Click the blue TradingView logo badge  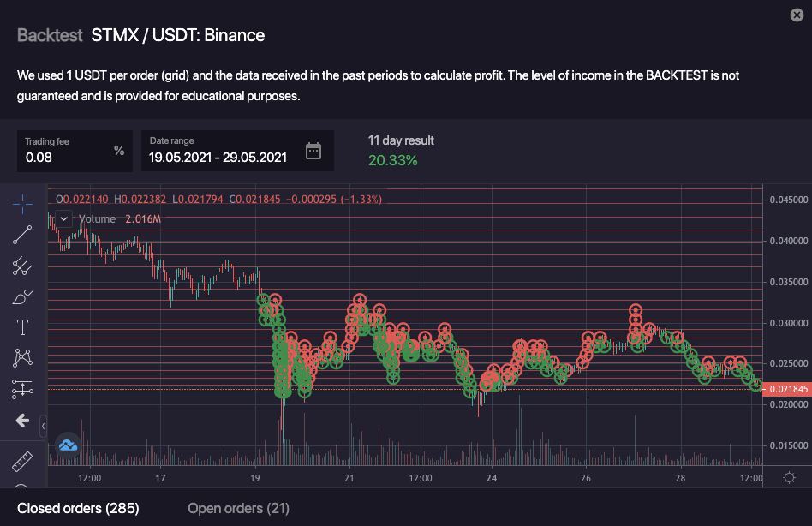click(68, 445)
